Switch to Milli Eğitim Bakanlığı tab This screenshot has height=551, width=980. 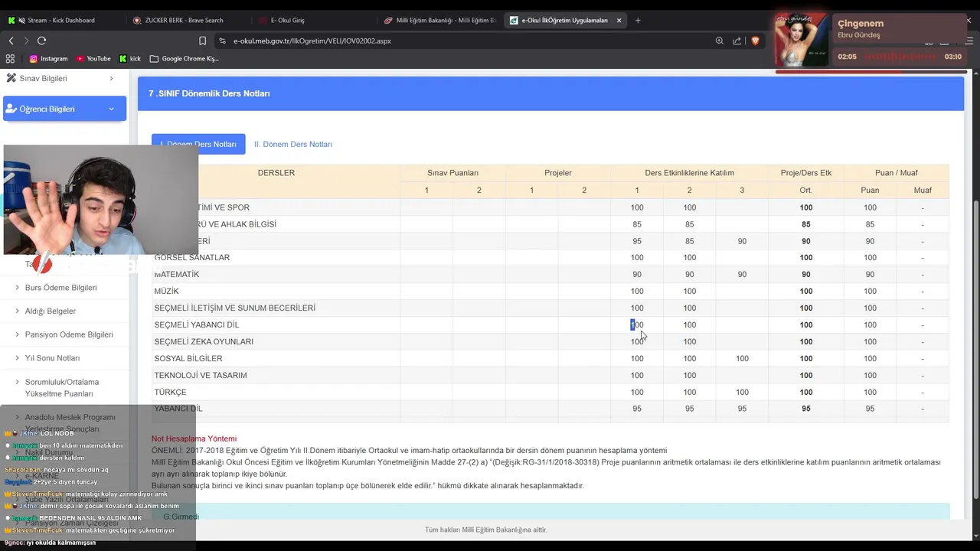pyautogui.click(x=440, y=20)
